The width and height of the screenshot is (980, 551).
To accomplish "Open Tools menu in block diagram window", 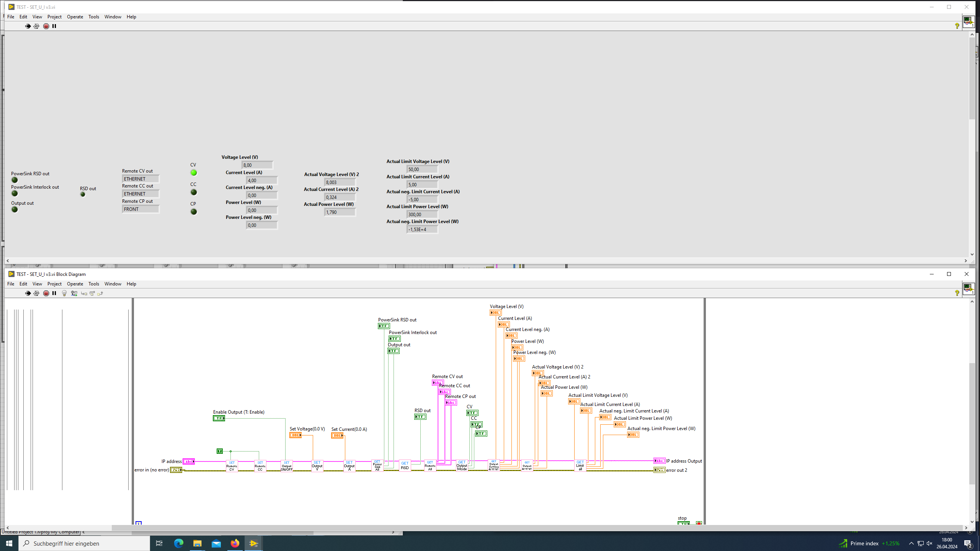I will pos(93,284).
